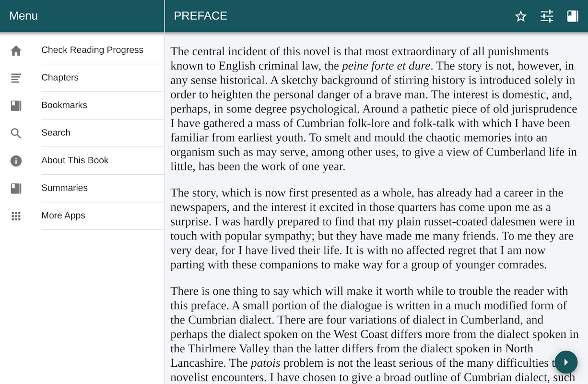This screenshot has height=384, width=588.
Task: Open Check Reading Progress
Action: pyautogui.click(x=92, y=50)
